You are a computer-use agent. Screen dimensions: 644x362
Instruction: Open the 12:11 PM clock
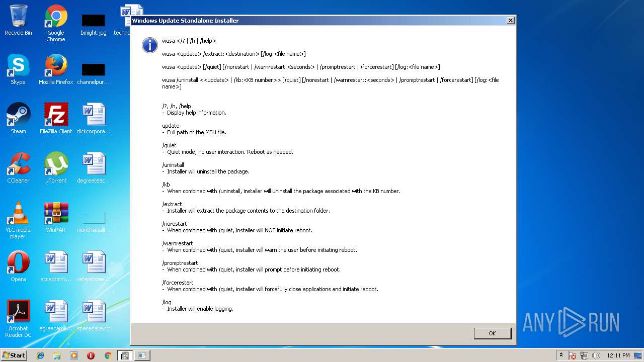(618, 355)
